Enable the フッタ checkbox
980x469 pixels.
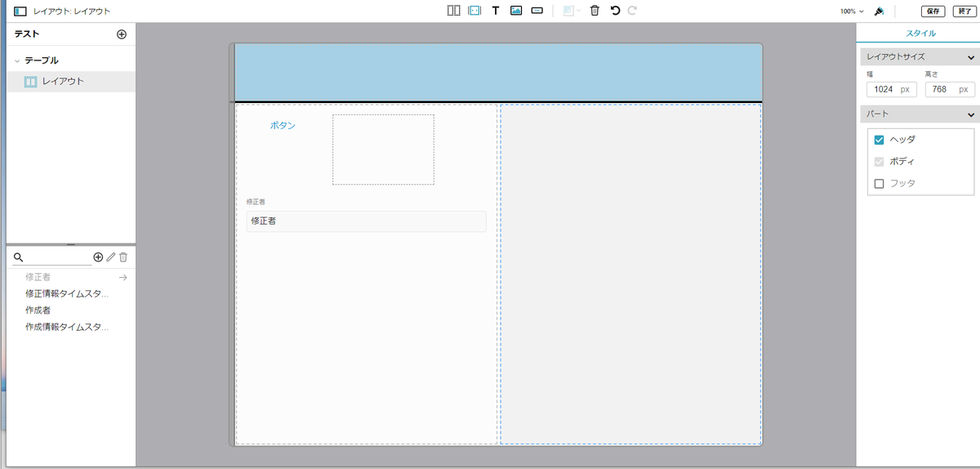880,184
